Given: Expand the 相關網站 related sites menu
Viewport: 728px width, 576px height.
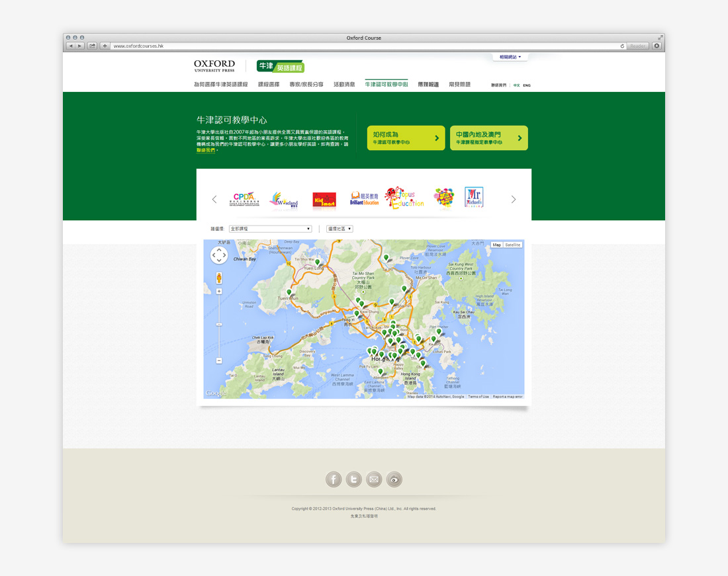Looking at the screenshot, I should [x=510, y=58].
